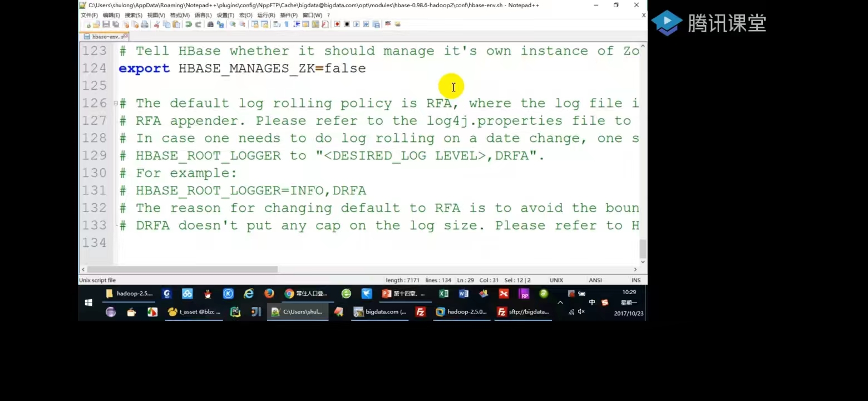Toggle word wrap toolbar icon
This screenshot has width=868, height=401.
[x=277, y=24]
